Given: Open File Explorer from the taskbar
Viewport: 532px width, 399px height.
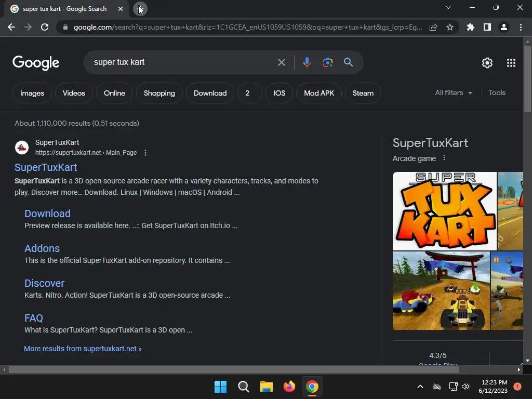Looking at the screenshot, I should (x=267, y=387).
